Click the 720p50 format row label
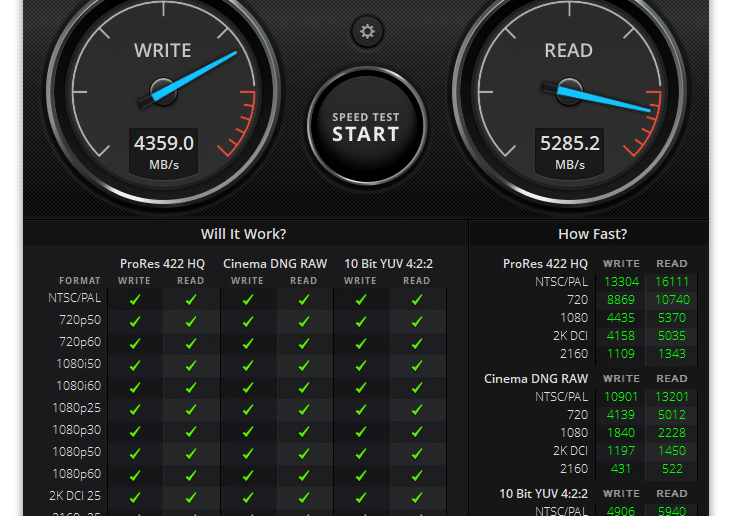Screen dimensions: 732x516 [80, 320]
